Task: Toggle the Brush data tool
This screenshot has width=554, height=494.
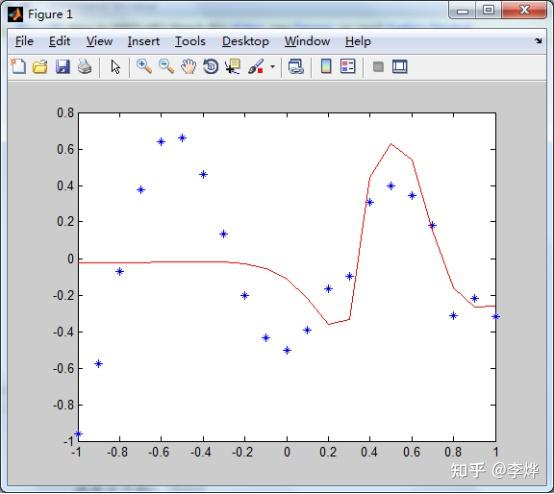Action: (x=256, y=66)
